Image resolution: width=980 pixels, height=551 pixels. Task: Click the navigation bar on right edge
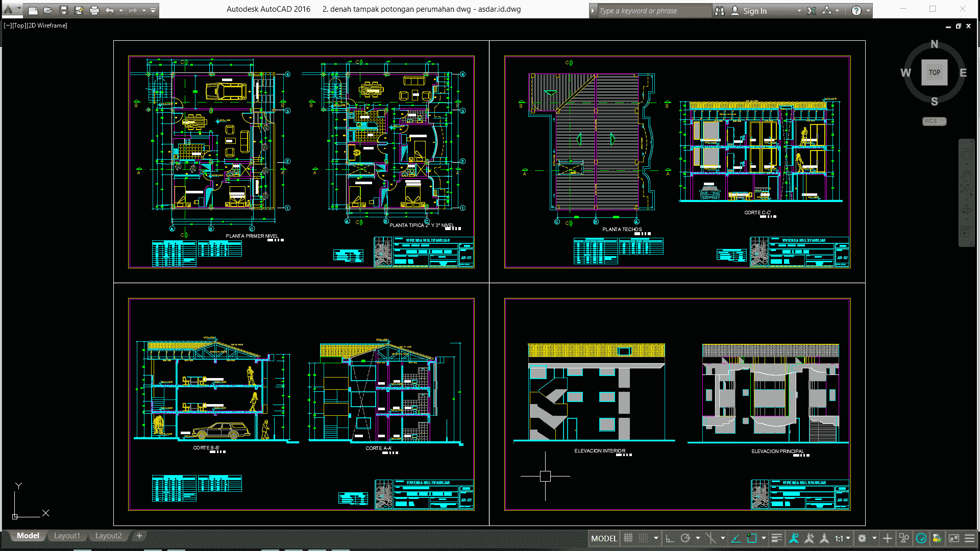point(967,193)
